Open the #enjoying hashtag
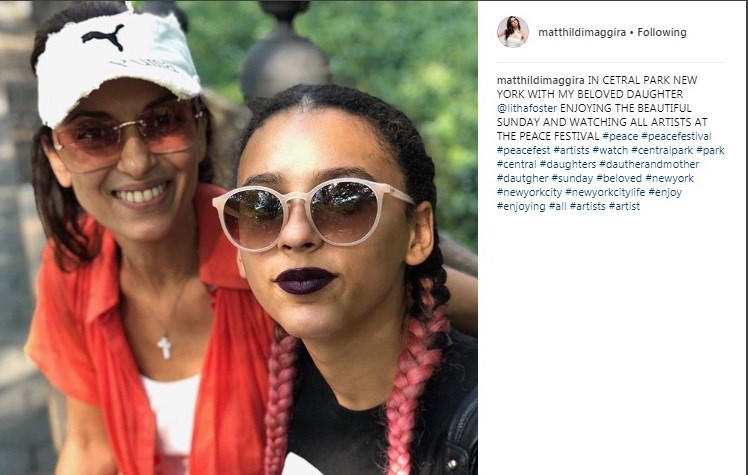 point(521,207)
